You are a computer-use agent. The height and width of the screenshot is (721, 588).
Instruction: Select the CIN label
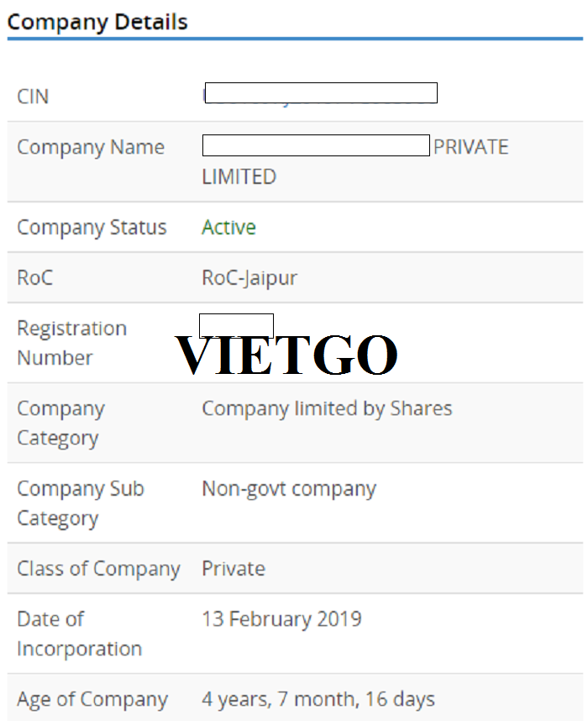pyautogui.click(x=33, y=97)
